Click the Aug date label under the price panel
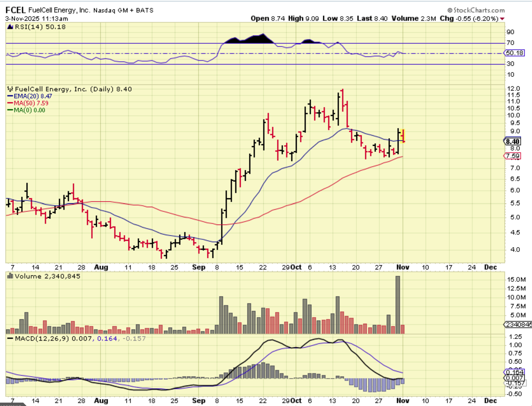The width and height of the screenshot is (532, 406). point(101,267)
